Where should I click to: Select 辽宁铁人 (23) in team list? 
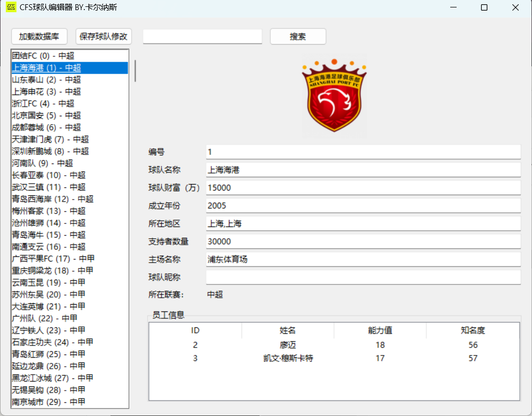[70, 331]
